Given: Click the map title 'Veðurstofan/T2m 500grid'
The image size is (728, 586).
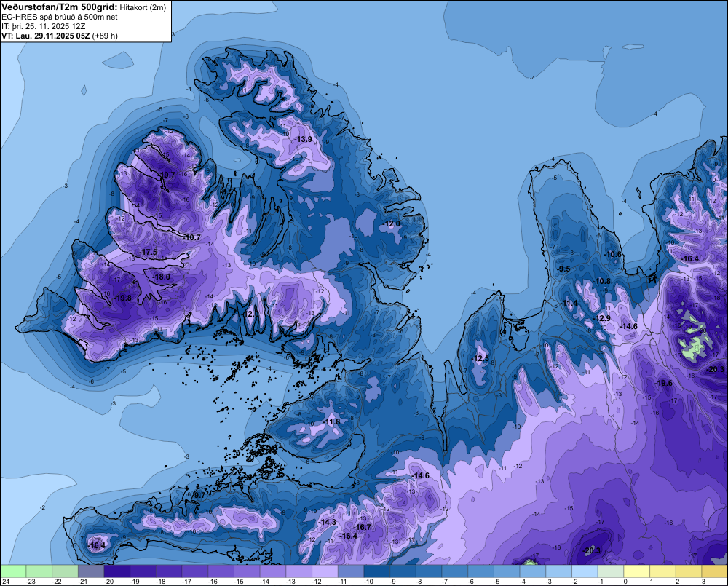Looking at the screenshot, I should point(60,7).
